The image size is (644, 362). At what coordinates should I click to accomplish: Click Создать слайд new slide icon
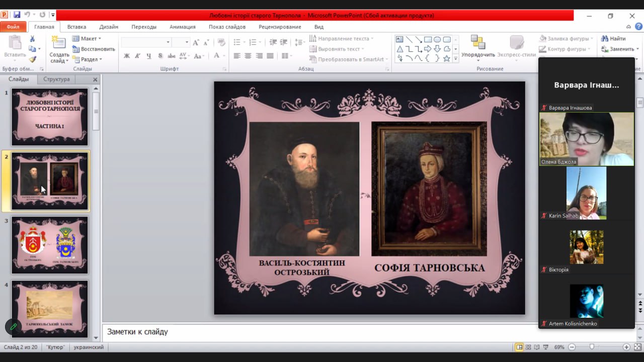[59, 50]
